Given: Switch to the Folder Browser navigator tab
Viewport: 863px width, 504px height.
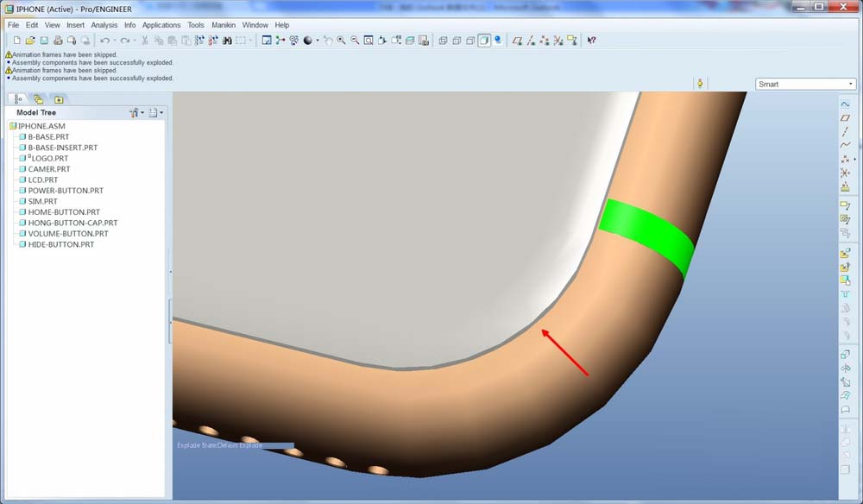Looking at the screenshot, I should click(x=38, y=99).
